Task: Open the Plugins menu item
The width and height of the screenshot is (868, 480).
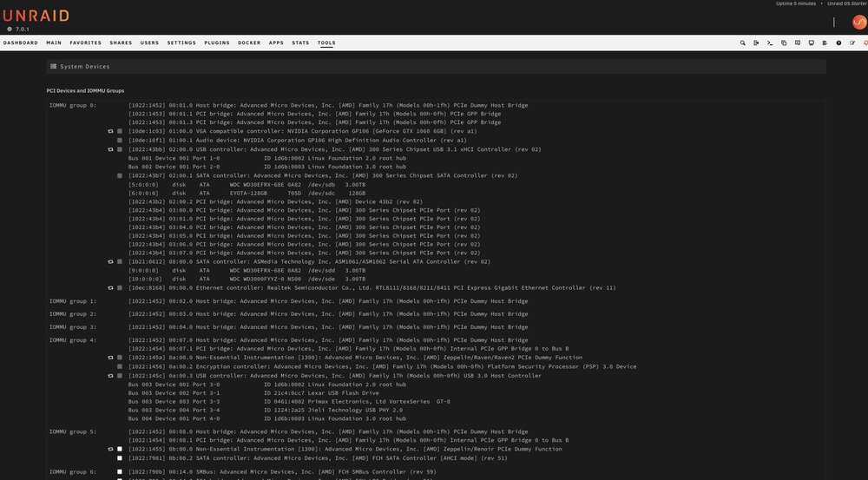Action: 217,43
